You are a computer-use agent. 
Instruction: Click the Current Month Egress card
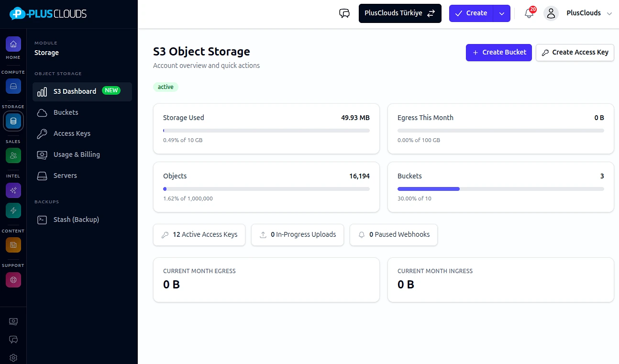[266, 280]
